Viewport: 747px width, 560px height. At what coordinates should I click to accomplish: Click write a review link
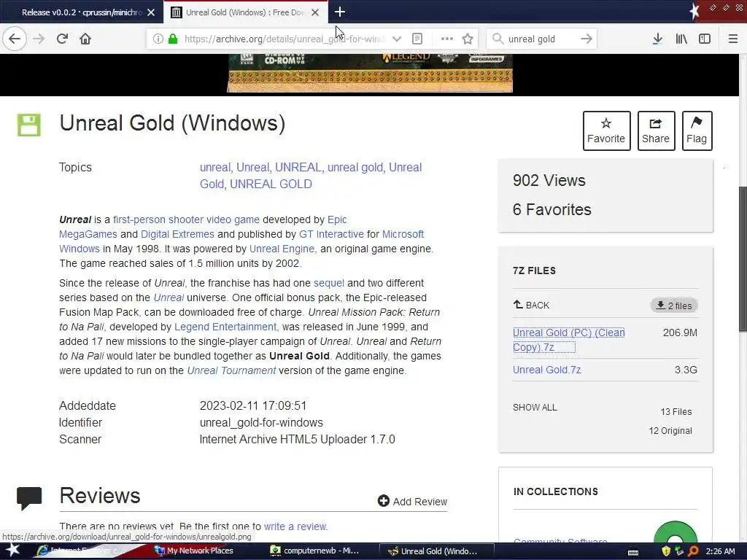(x=295, y=526)
